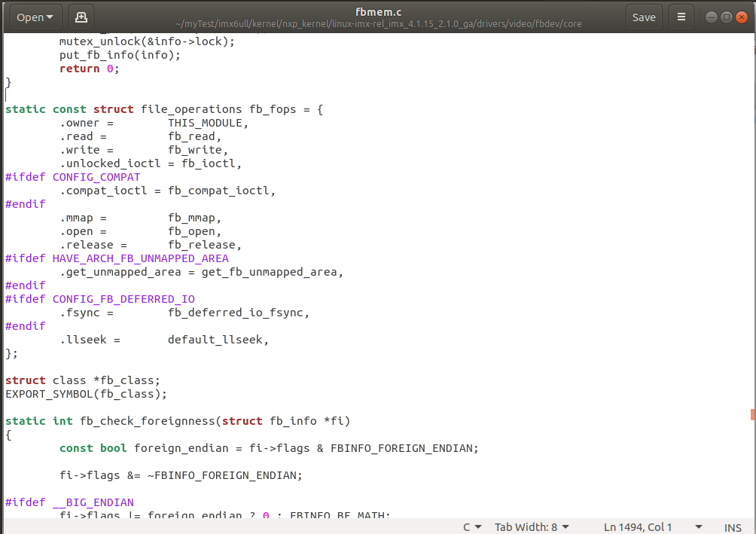The width and height of the screenshot is (756, 534).
Task: Click on 'EXPORT_SYMBOL(fb_class);' line
Action: pos(87,394)
